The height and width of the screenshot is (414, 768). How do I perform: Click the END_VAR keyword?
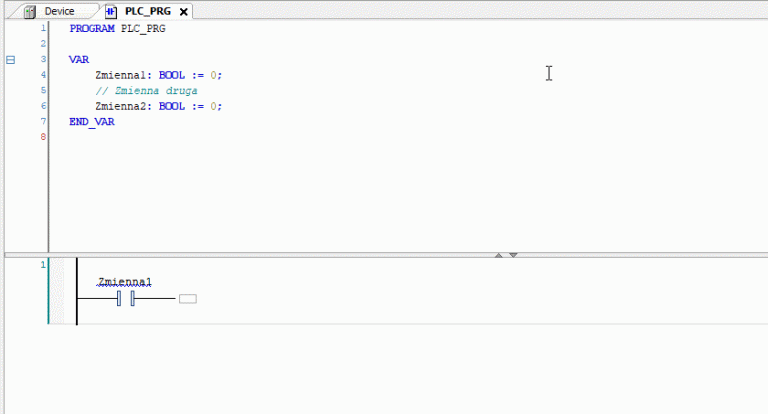point(91,122)
